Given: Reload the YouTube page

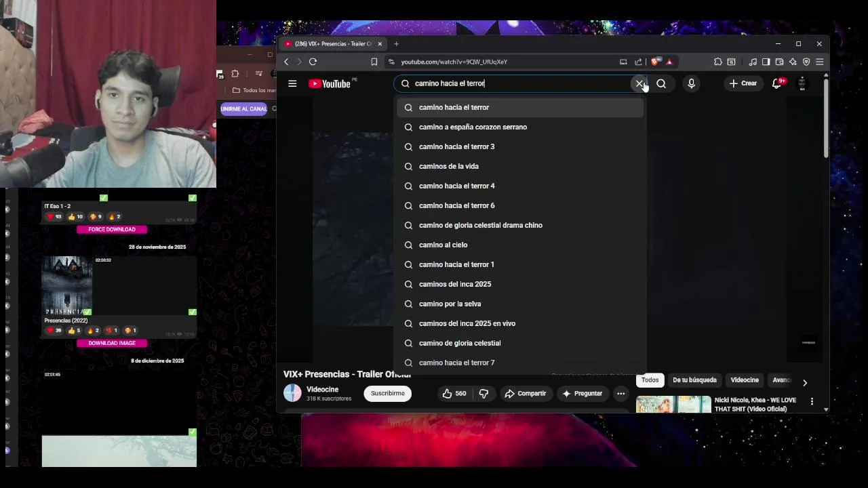Looking at the screenshot, I should (x=313, y=62).
